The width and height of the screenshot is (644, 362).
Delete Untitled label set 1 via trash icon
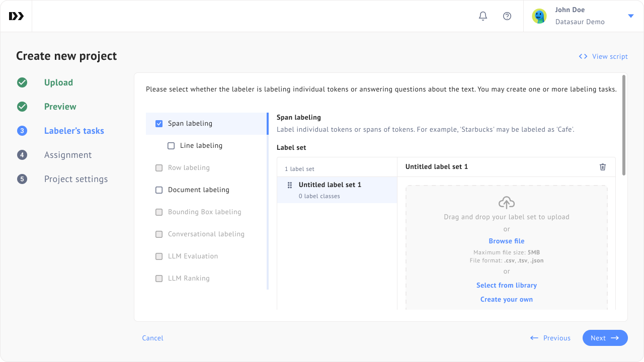point(603,167)
